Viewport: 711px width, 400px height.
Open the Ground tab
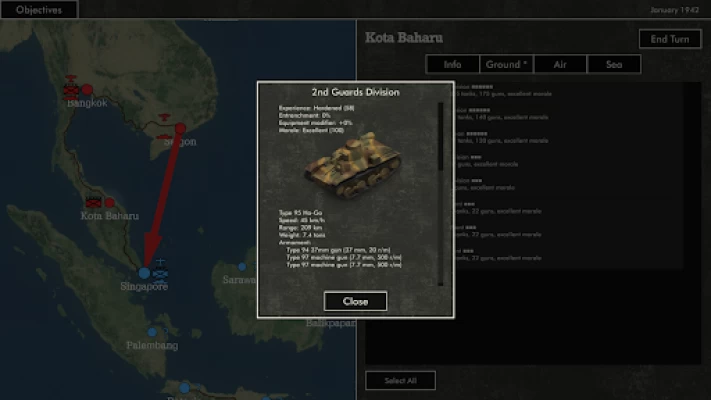tap(506, 64)
